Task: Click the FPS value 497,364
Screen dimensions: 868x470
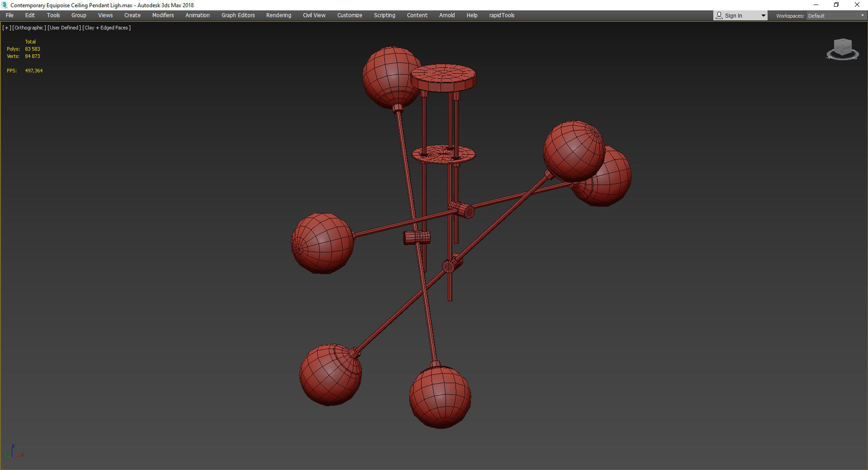Action: (34, 71)
